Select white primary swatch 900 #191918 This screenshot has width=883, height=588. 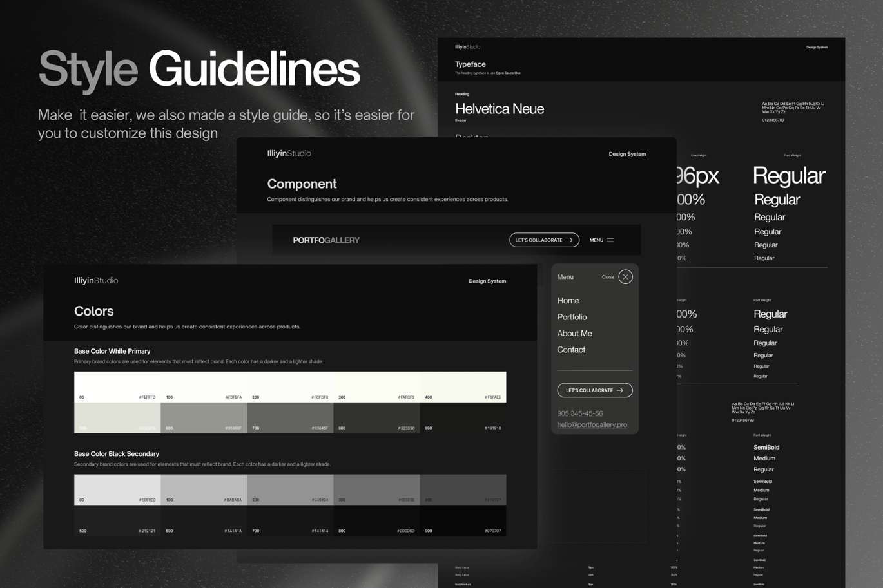(x=463, y=418)
